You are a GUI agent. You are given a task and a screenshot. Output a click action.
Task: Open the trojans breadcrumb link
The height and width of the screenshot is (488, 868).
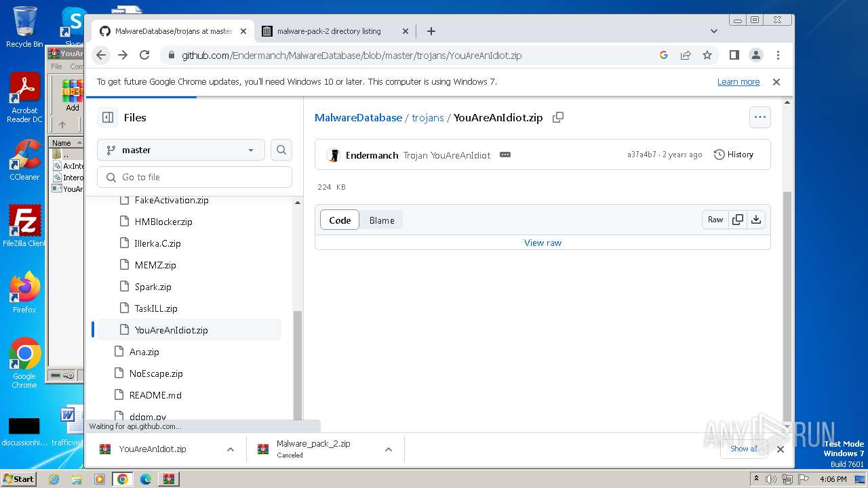click(x=427, y=117)
